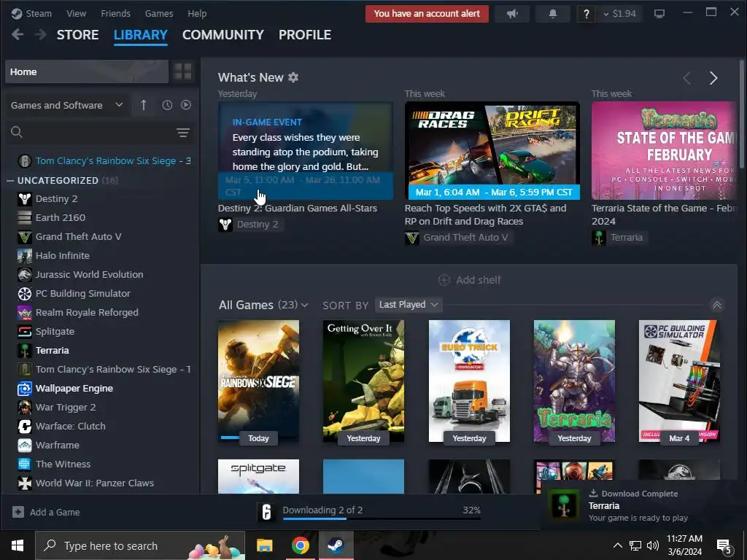The height and width of the screenshot is (560, 747).
Task: Collapse the UNCATEGORIZED category
Action: tap(10, 181)
